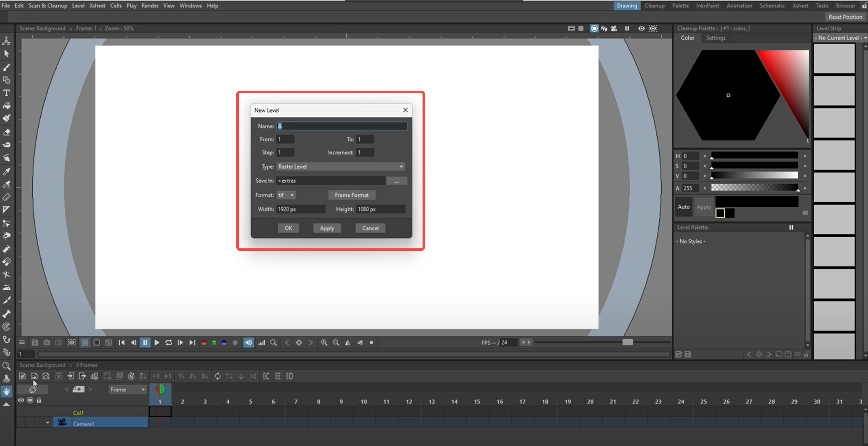Open the Xsheet menu
868x446 pixels.
97,5
